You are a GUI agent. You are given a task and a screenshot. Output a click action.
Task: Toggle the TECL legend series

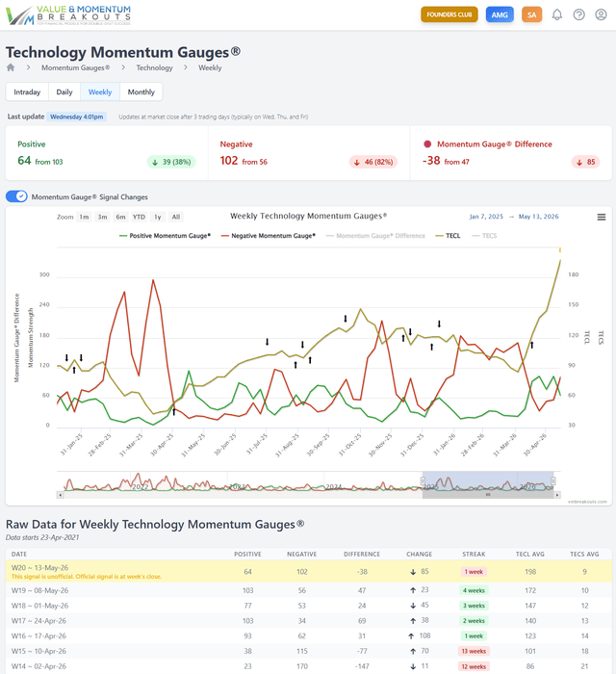tap(448, 236)
